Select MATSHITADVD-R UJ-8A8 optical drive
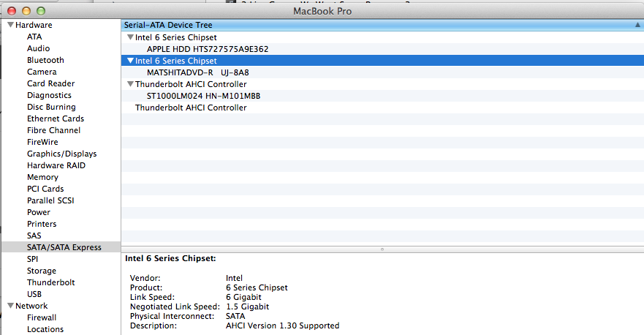 click(x=382, y=72)
